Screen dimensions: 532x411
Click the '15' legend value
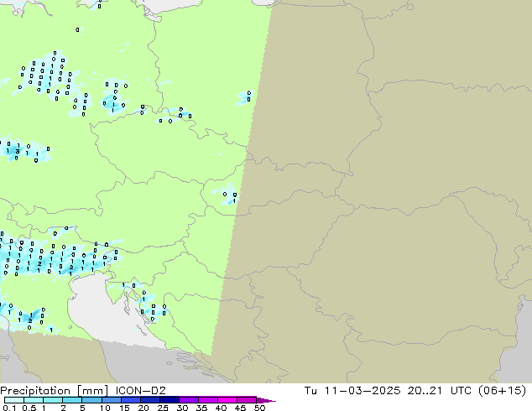coord(124,408)
